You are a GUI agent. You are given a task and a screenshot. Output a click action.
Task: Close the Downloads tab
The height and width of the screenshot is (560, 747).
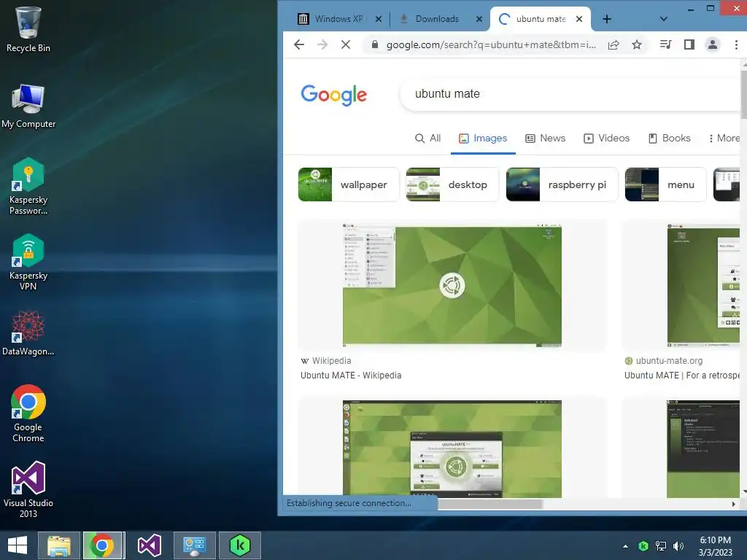[x=479, y=19]
